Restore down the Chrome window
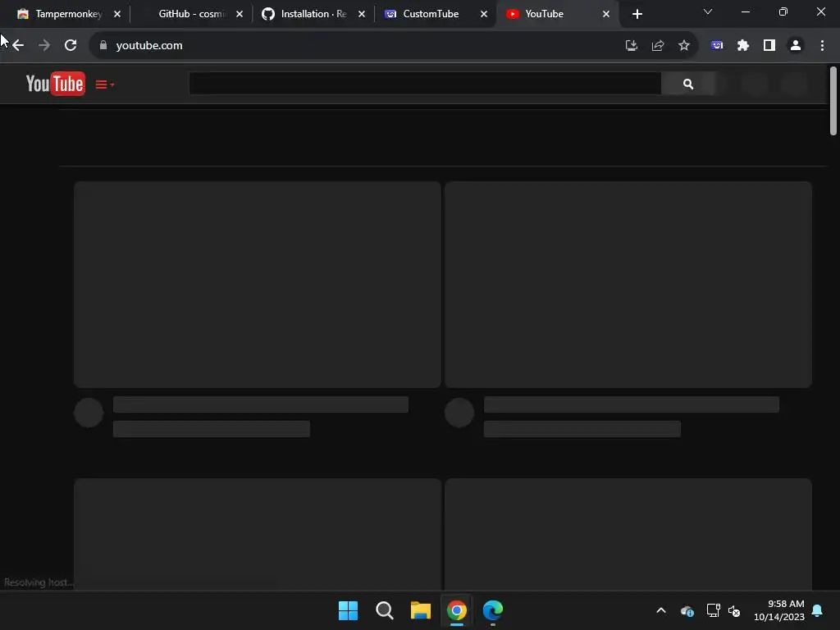The image size is (840, 630). 783,11
